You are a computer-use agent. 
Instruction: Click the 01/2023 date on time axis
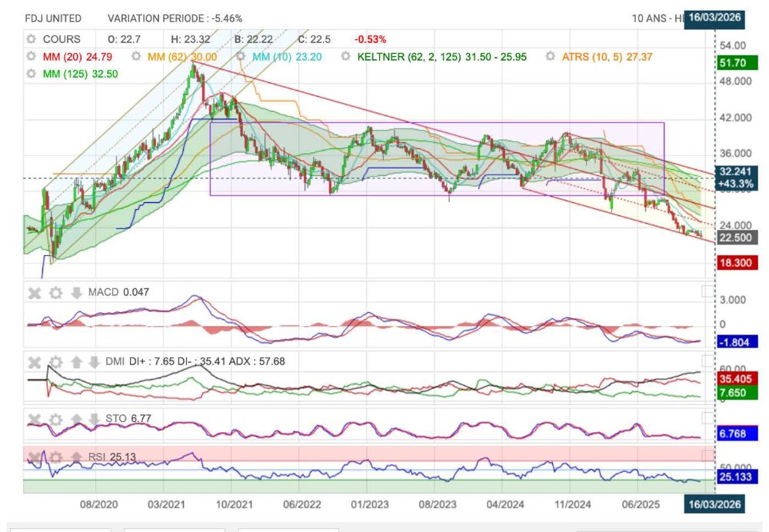[370, 504]
